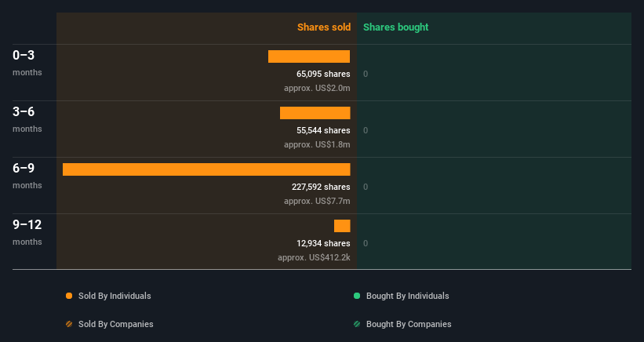644x342 pixels.
Task: Click the 0–3 months sold bar
Action: tap(309, 56)
